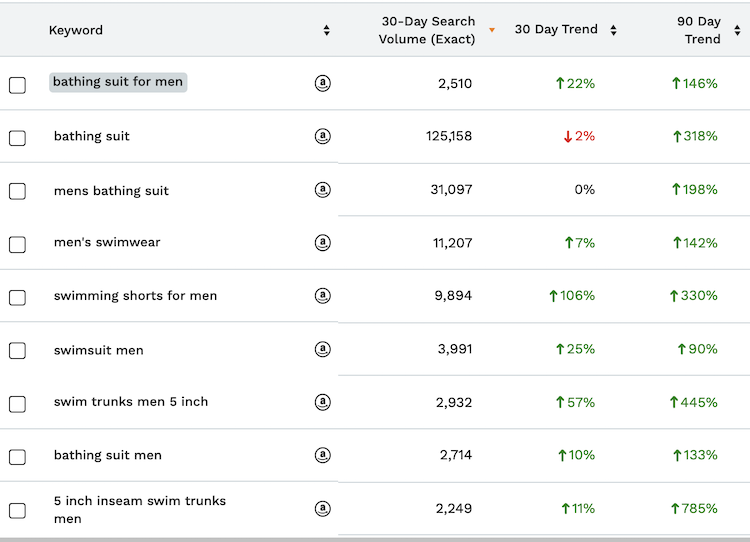Screen dimensions: 750x542
Task: Check the 'bathing suit for men' row checkbox
Action: (17, 85)
